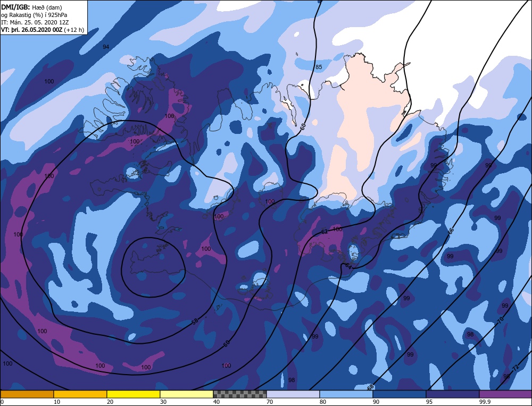532x406 pixels.
Task: Click the medium blue 90–95 legend swatch
Action: 400,394
